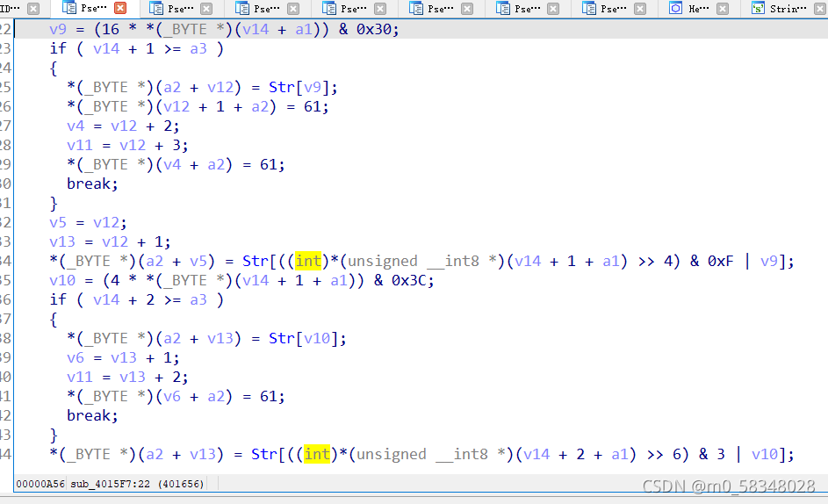Click the constant 0x30

pos(374,30)
